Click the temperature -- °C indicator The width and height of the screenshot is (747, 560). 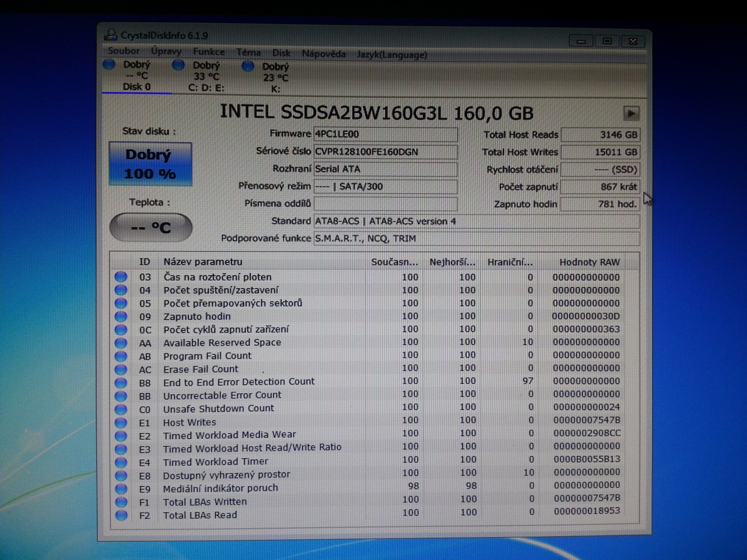[x=151, y=227]
